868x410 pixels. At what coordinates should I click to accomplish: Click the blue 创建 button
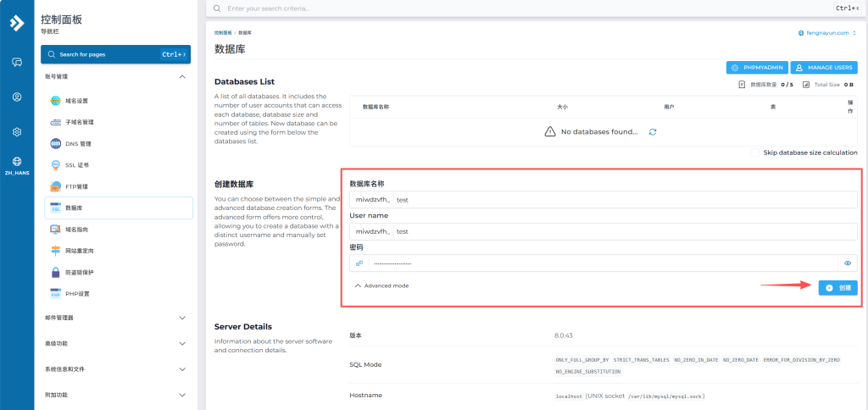pyautogui.click(x=837, y=288)
